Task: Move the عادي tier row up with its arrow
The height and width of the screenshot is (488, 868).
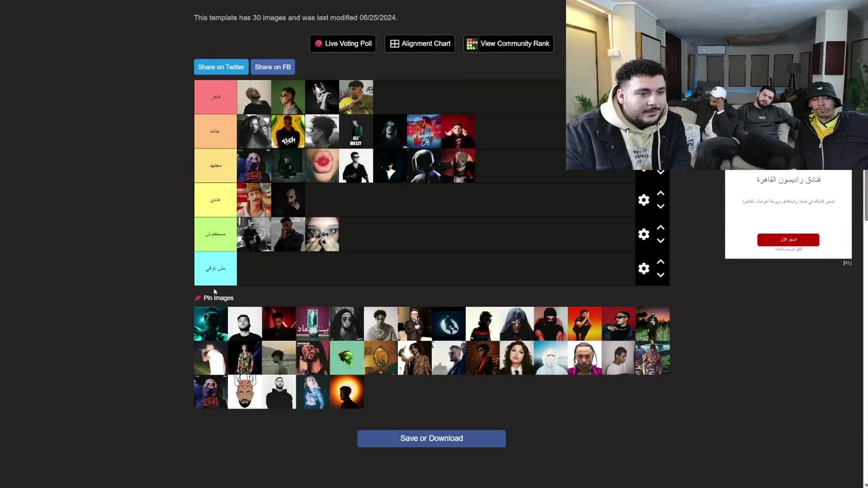Action: [660, 194]
